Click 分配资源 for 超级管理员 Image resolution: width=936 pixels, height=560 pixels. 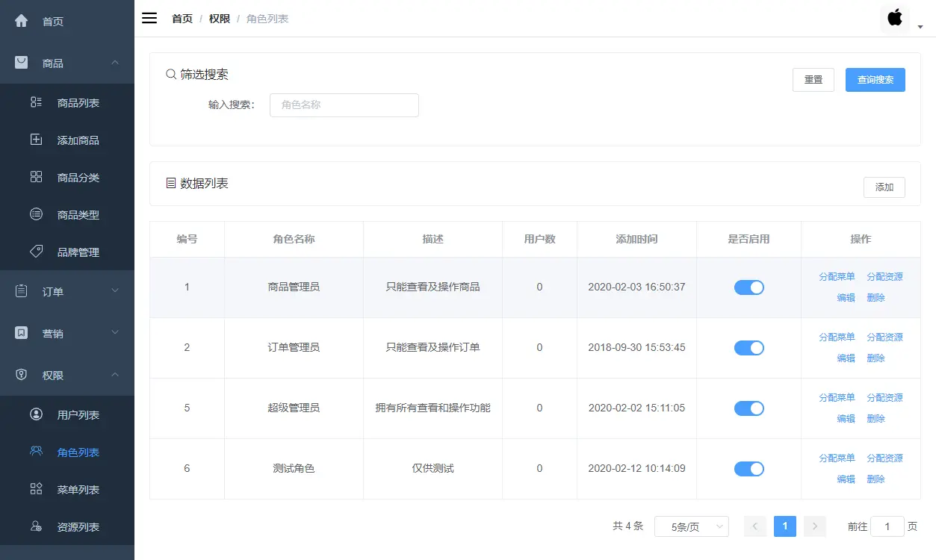point(884,397)
